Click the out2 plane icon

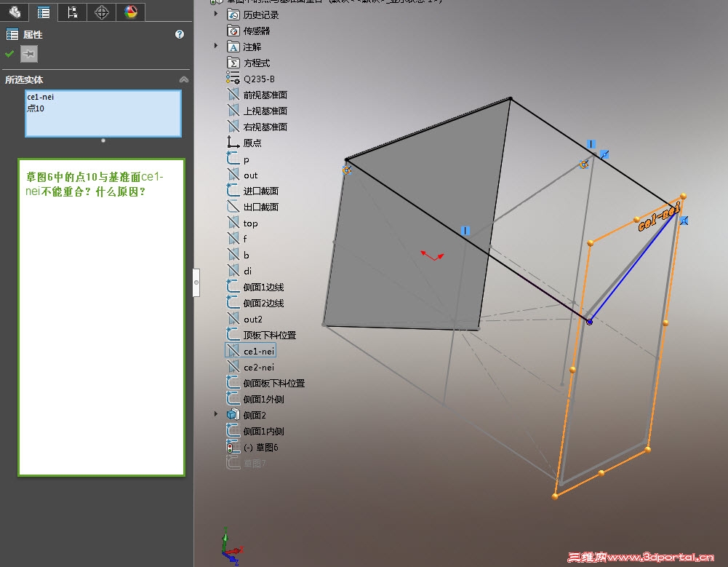233,318
